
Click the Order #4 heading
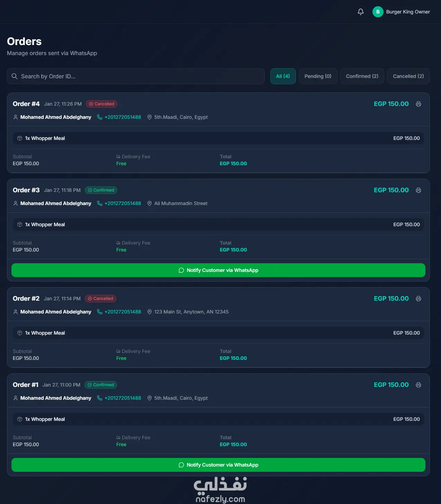(26, 104)
